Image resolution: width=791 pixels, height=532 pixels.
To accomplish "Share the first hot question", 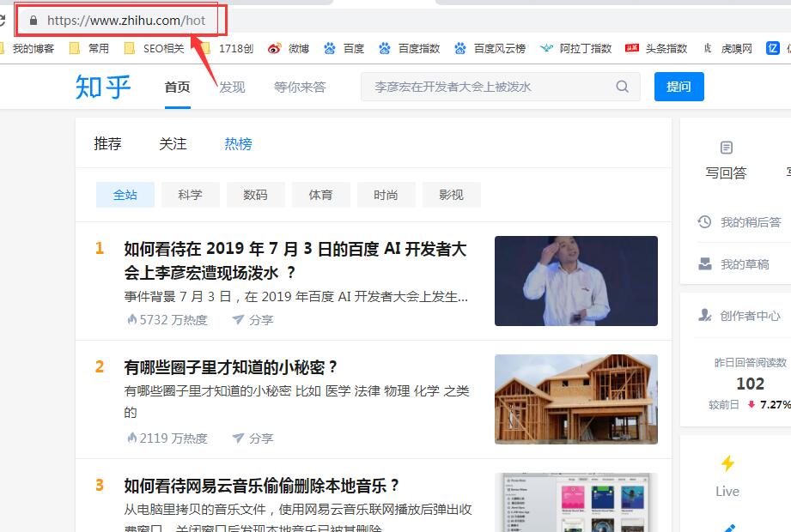I will (253, 319).
